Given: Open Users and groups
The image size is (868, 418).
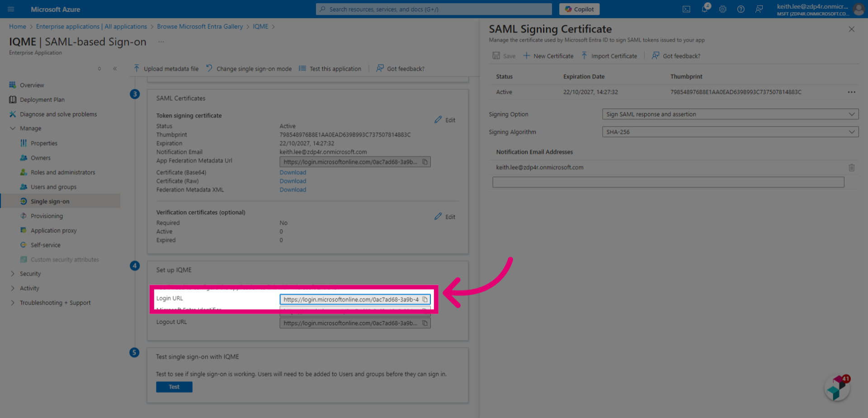Looking at the screenshot, I should pos(53,187).
